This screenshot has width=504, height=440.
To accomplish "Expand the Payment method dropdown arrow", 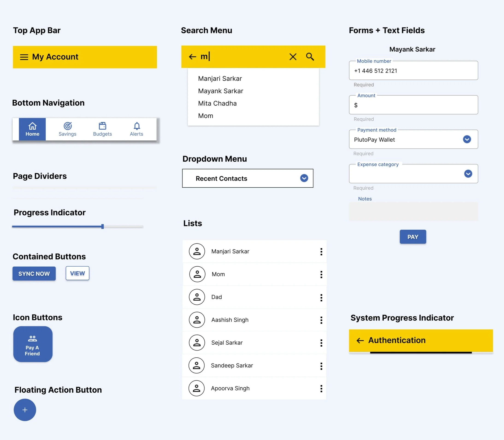I will tap(467, 139).
